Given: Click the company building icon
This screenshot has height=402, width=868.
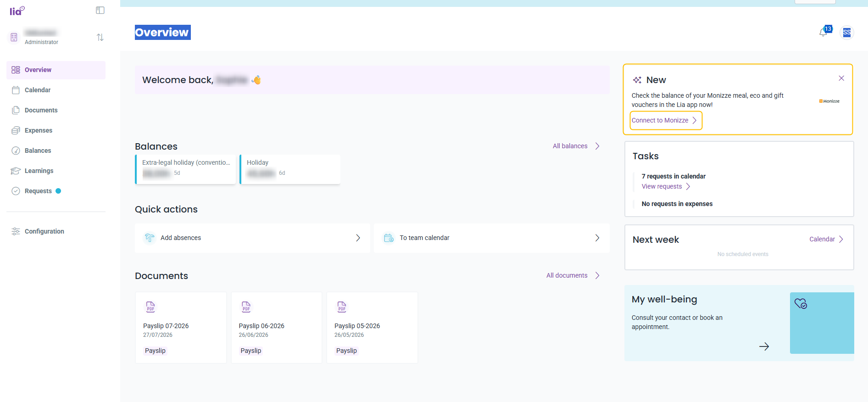Looking at the screenshot, I should (14, 37).
